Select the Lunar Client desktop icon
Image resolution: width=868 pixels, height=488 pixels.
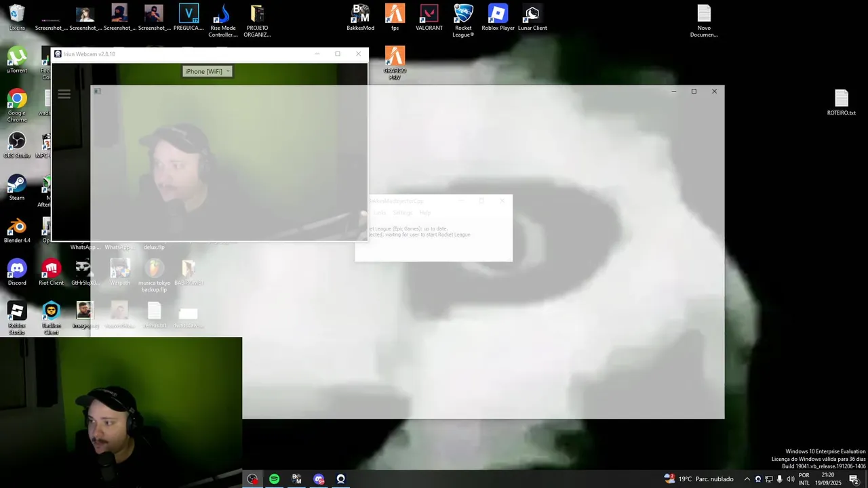(532, 18)
